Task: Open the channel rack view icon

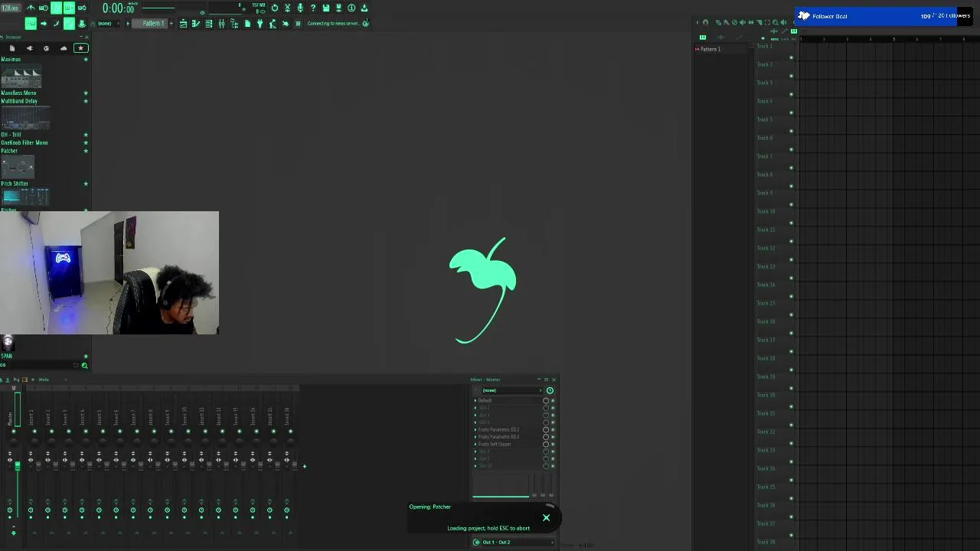Action: point(209,24)
